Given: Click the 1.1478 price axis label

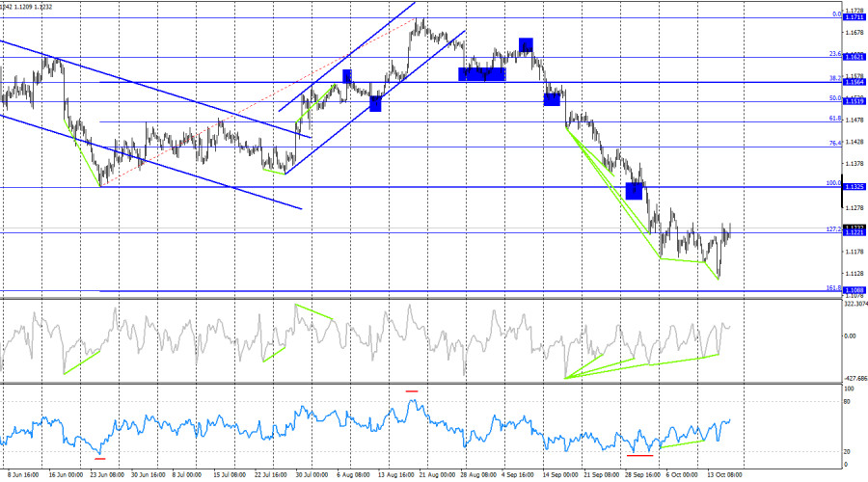Looking at the screenshot, I should pos(854,120).
